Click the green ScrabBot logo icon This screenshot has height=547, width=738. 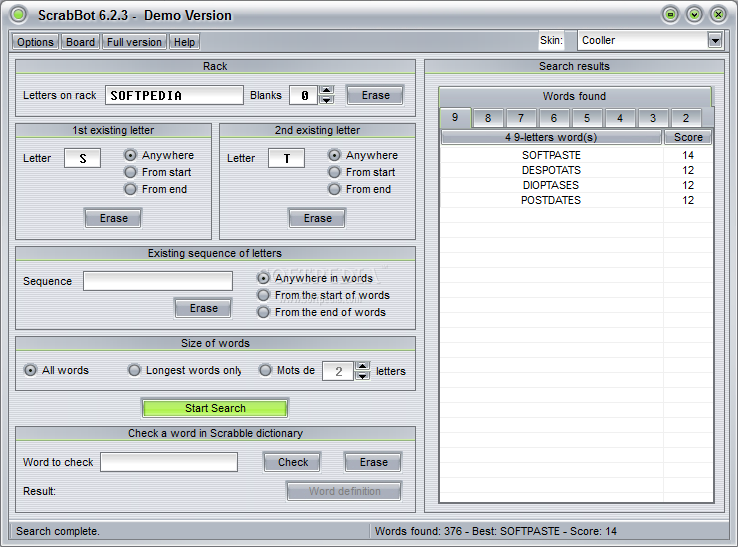tap(19, 15)
